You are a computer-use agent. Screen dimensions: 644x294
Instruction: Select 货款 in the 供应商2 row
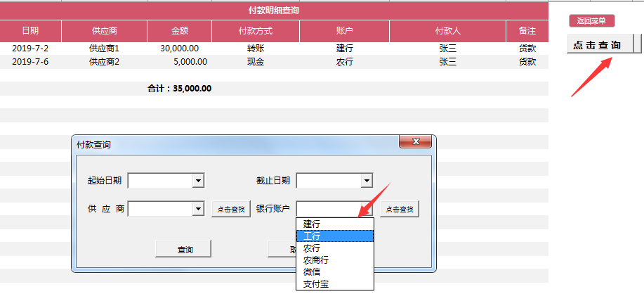527,62
